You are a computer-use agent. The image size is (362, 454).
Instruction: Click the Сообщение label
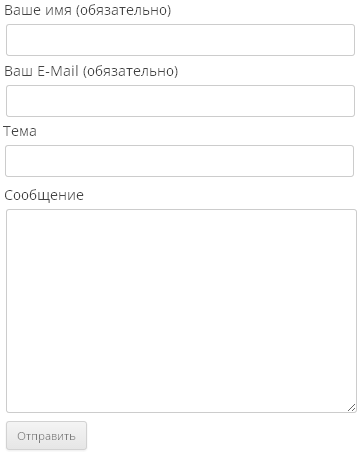[x=44, y=195]
